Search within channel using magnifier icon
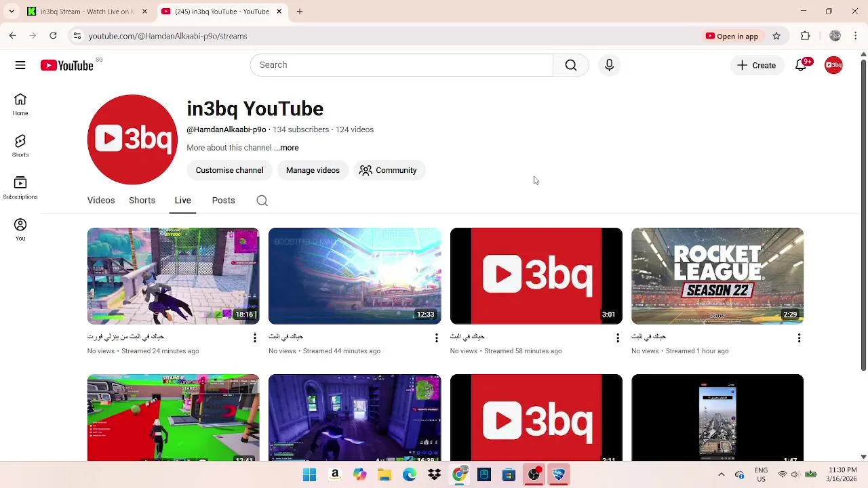The height and width of the screenshot is (488, 868). [262, 201]
